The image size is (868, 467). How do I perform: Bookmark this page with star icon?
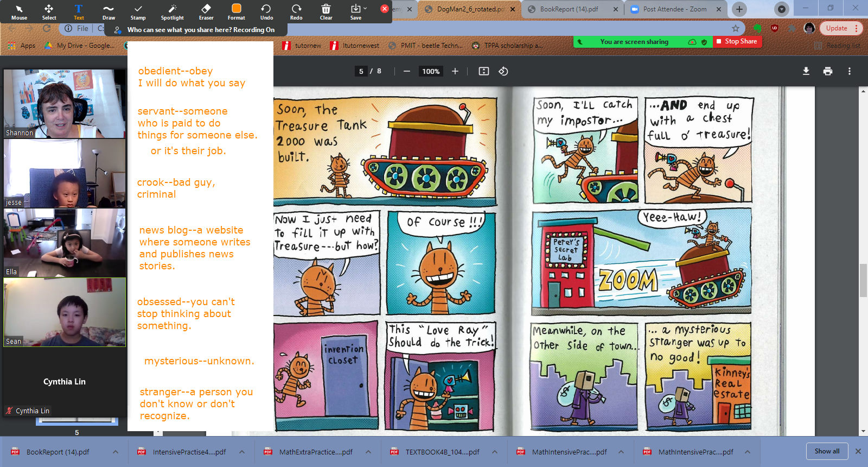pyautogui.click(x=736, y=28)
